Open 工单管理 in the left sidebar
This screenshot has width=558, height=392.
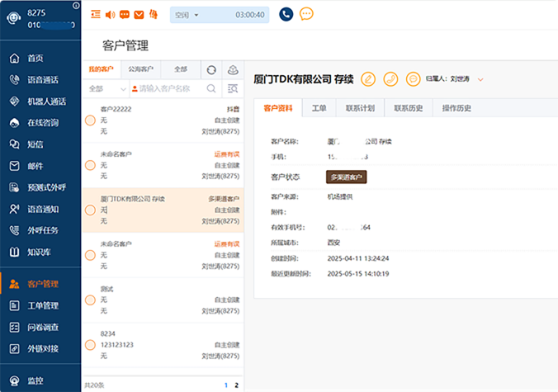point(43,305)
